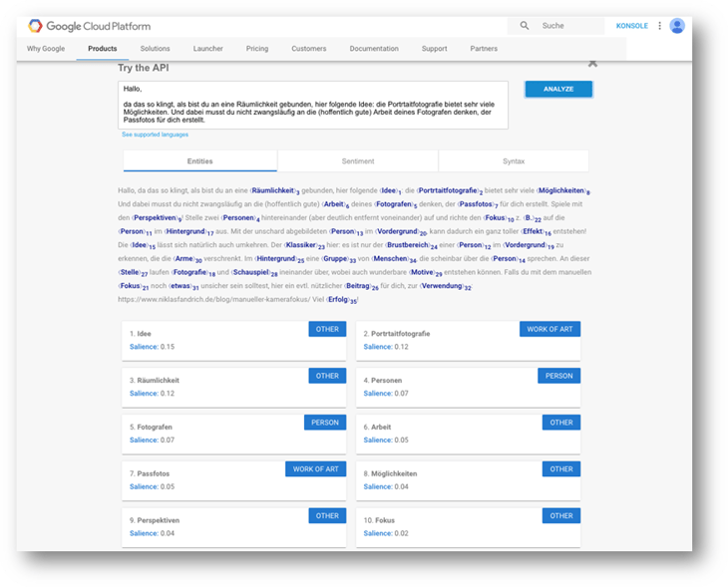Open the Customers page
Image resolution: width=728 pixels, height=587 pixels.
point(309,48)
